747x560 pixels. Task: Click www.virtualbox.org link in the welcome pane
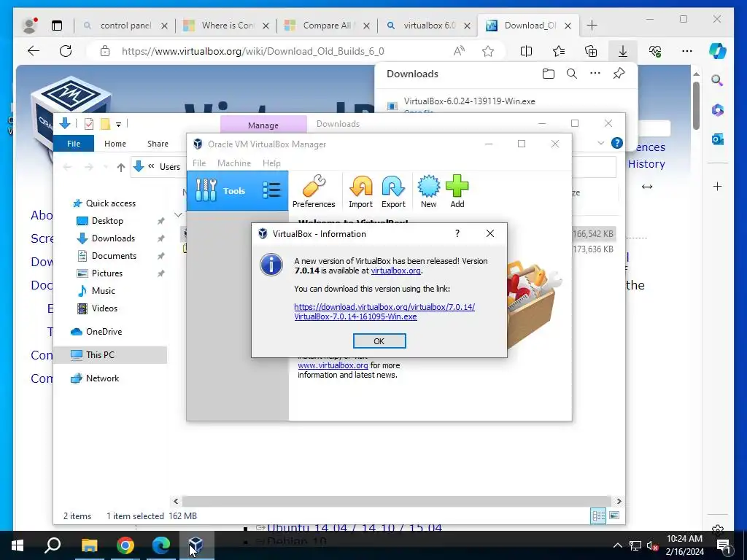333,365
